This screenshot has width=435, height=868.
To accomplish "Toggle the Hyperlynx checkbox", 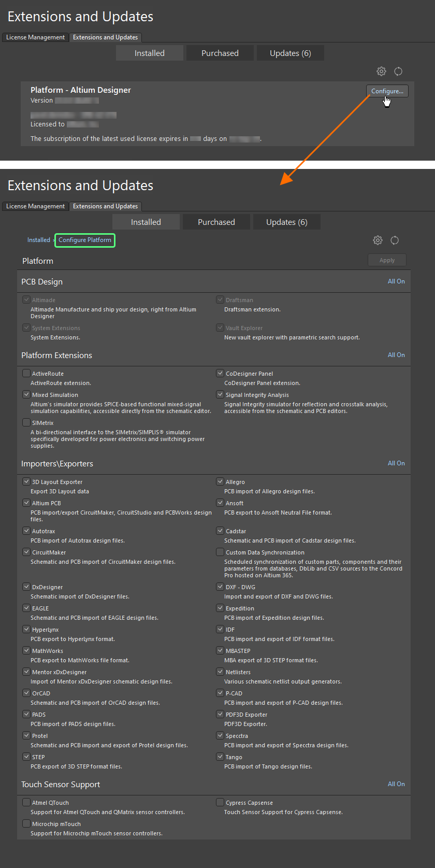I will tap(26, 629).
